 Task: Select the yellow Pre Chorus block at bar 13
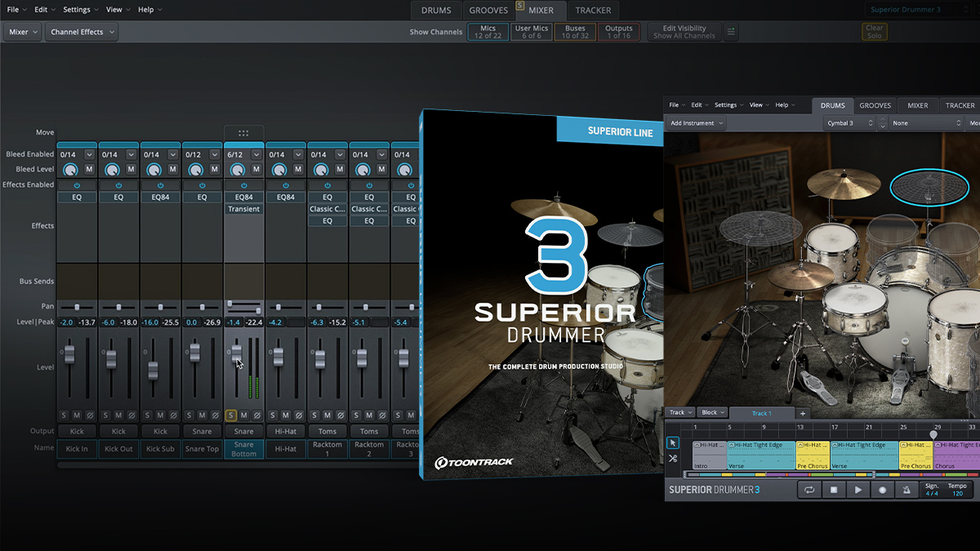click(x=813, y=455)
